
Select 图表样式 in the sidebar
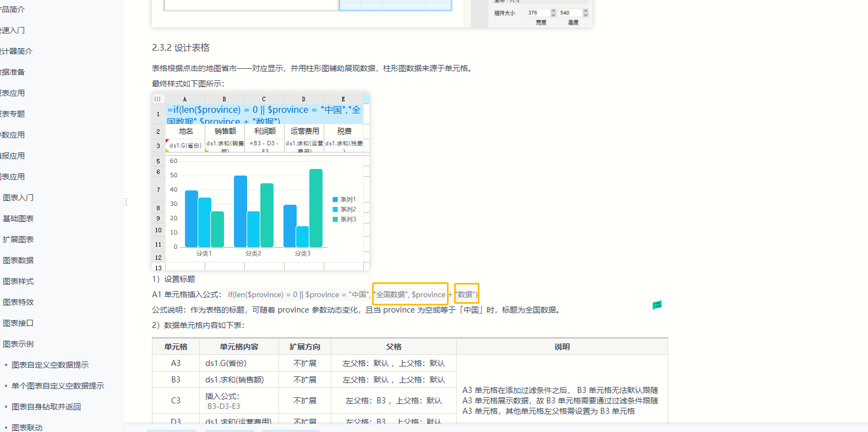[x=18, y=281]
